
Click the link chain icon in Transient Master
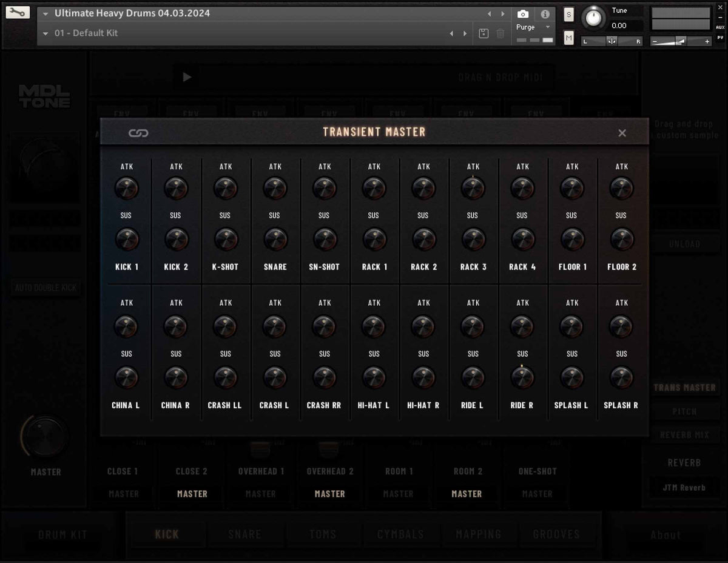point(138,133)
